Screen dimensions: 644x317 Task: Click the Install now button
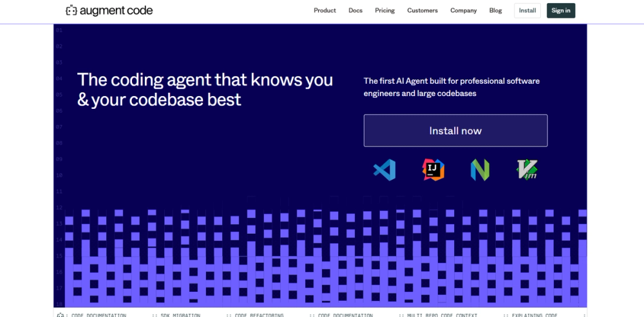pyautogui.click(x=455, y=131)
